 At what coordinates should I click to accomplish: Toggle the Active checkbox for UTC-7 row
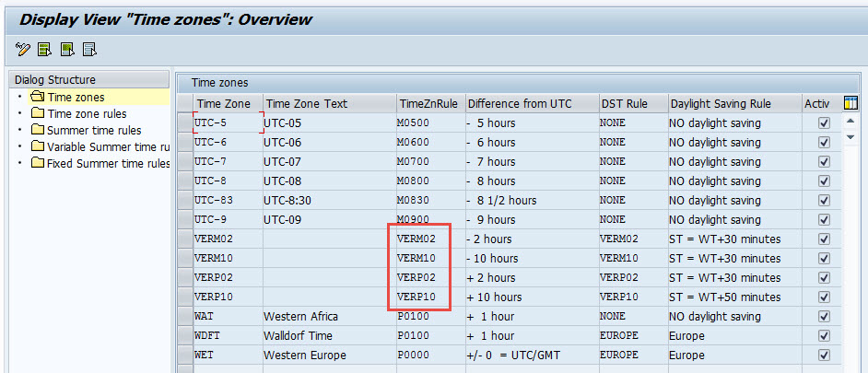[824, 161]
